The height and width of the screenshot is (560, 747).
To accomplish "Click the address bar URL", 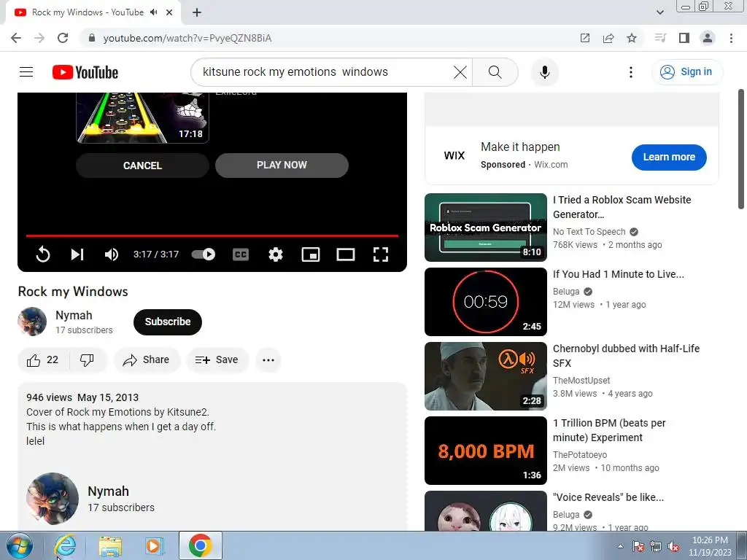I will [187, 38].
